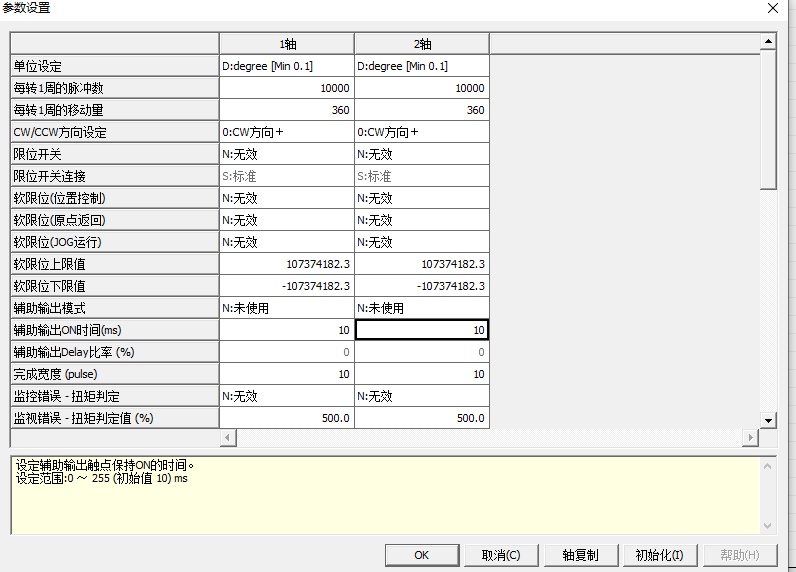Click the 取消(C) cancel button
Screen dimensions: 796x572
500,555
